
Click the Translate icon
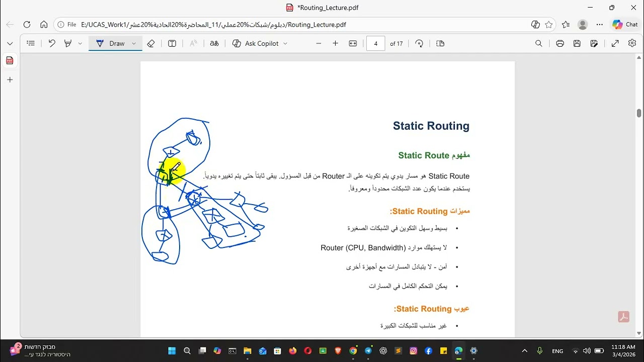click(214, 44)
